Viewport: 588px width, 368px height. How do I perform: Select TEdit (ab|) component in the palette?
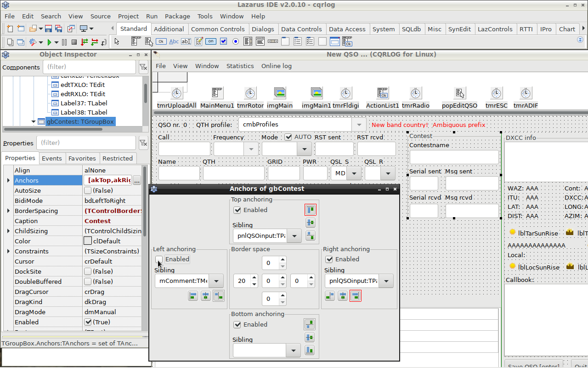coord(186,41)
